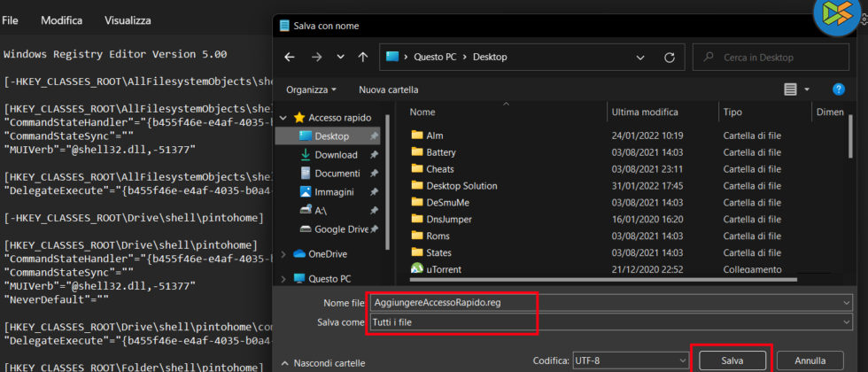868x372 pixels.
Task: Open the Modifica menu in Notepad
Action: [62, 20]
